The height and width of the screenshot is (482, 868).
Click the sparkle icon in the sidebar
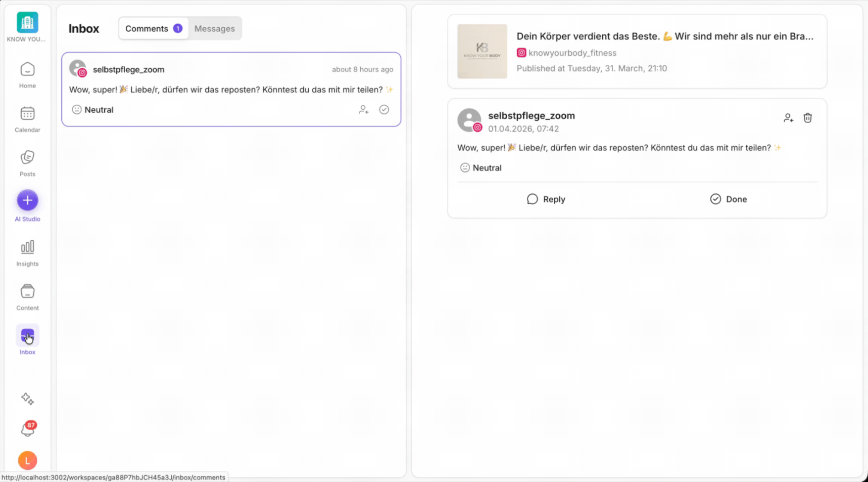pyautogui.click(x=27, y=398)
